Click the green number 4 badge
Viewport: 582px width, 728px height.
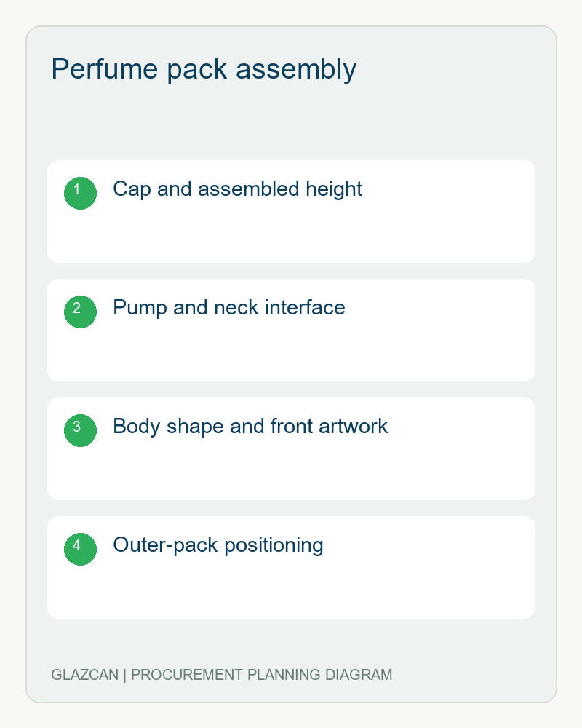[80, 549]
